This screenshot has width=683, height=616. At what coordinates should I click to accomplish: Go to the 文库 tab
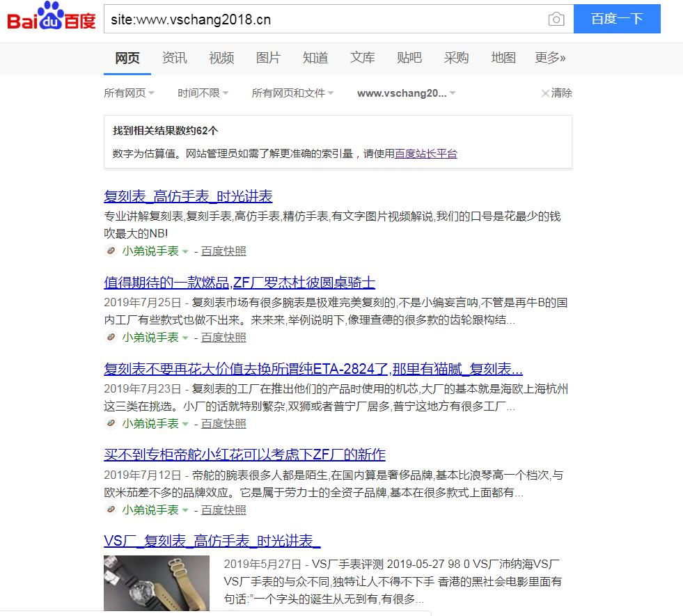tap(363, 58)
